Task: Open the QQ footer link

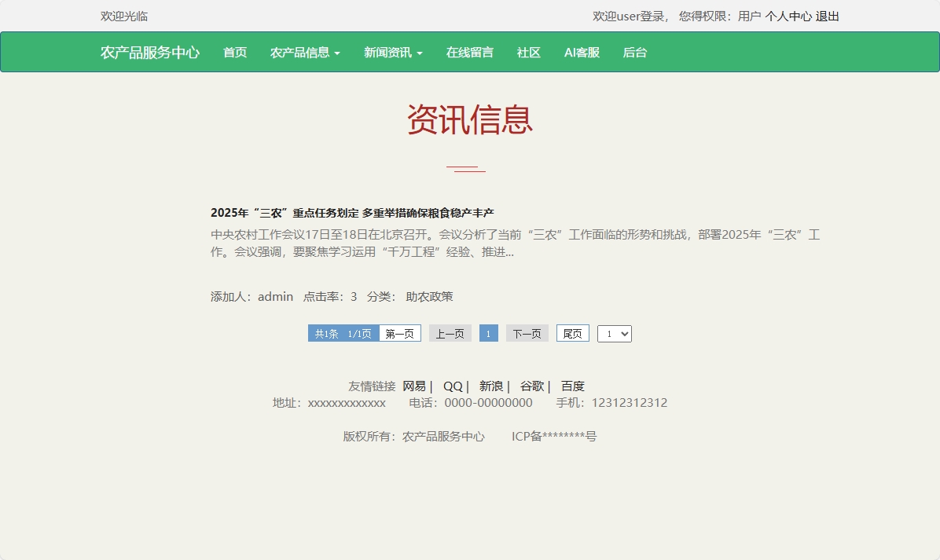Action: coord(453,386)
